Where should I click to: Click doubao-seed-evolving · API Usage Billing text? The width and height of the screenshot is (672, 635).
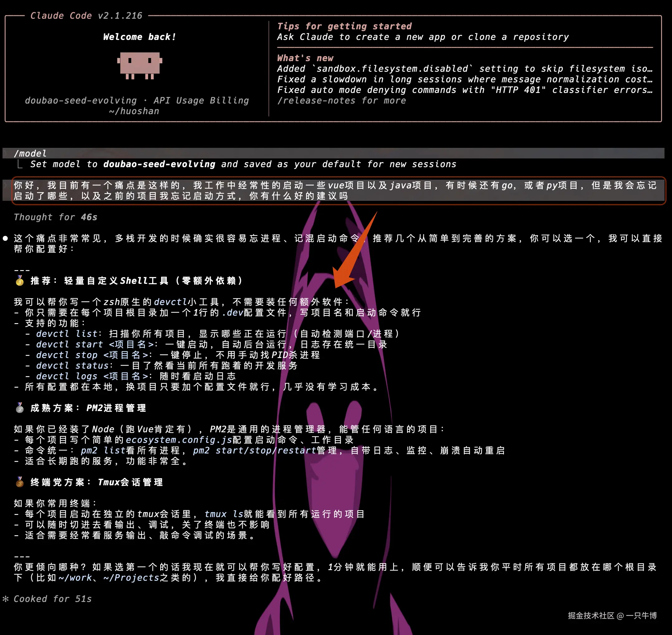click(x=137, y=100)
